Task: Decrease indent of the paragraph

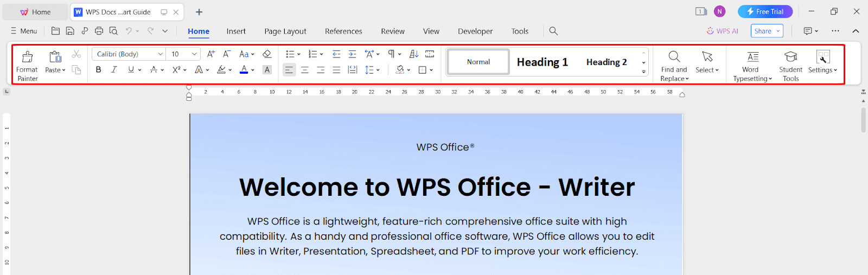Action: tap(336, 54)
